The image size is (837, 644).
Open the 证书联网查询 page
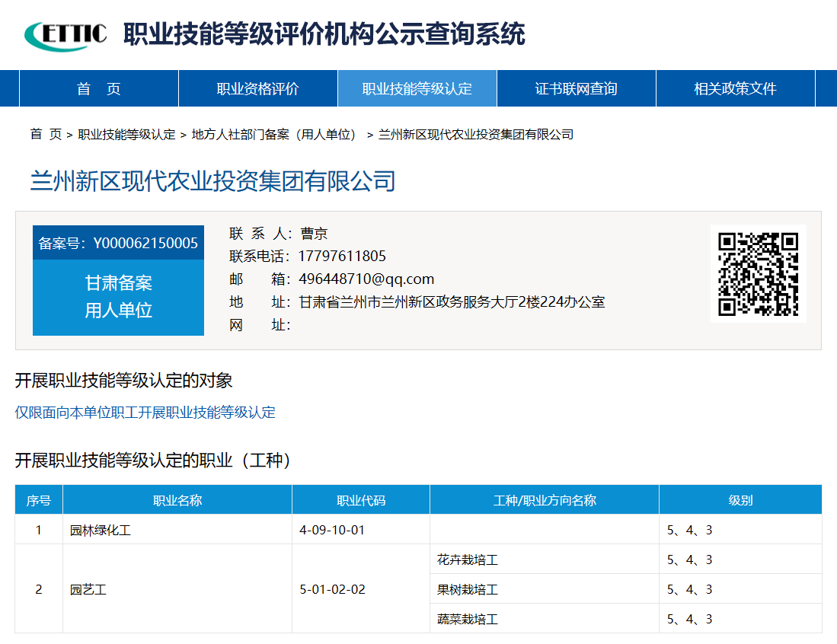[x=576, y=88]
